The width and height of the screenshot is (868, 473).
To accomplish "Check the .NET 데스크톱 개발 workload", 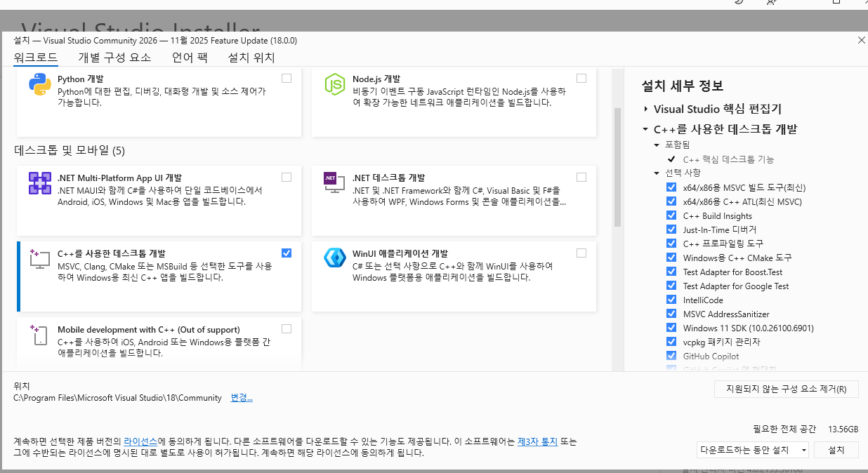I will (x=581, y=178).
